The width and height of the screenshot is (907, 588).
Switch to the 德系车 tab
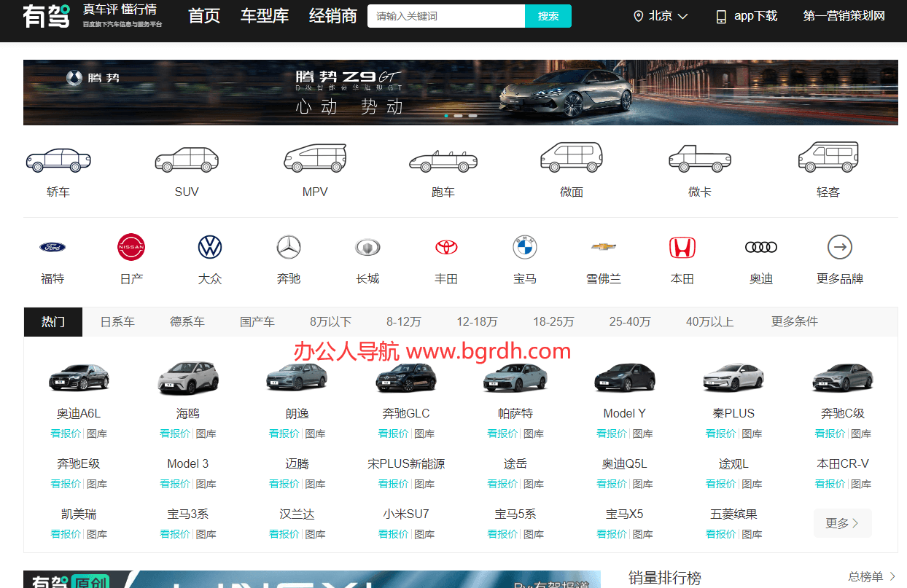point(187,321)
